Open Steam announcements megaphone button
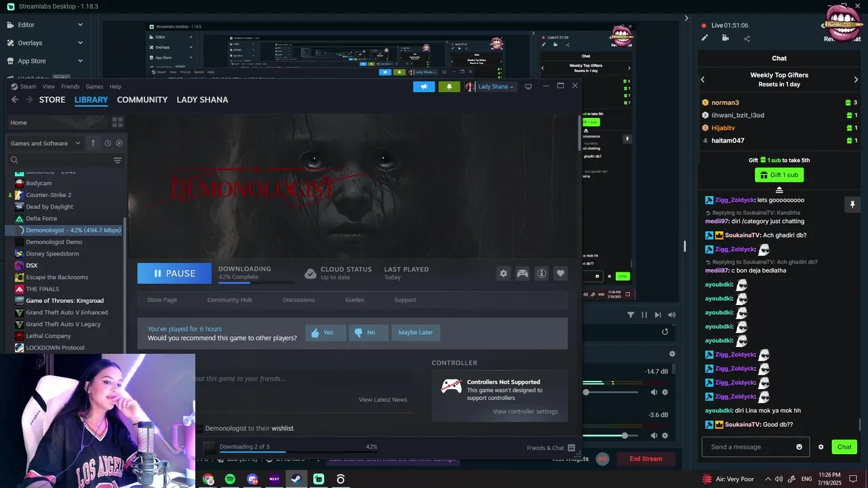This screenshot has height=488, width=868. tap(424, 87)
